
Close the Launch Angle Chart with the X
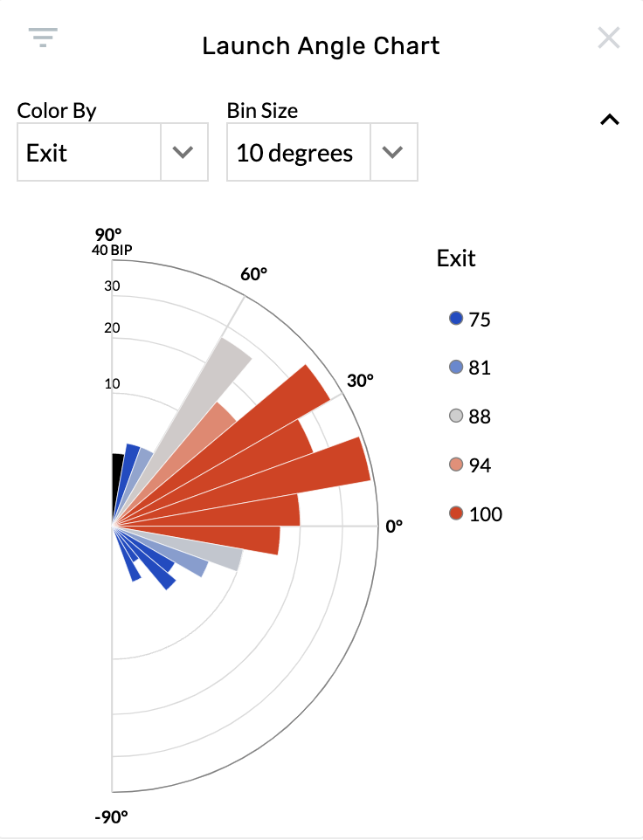pyautogui.click(x=608, y=38)
